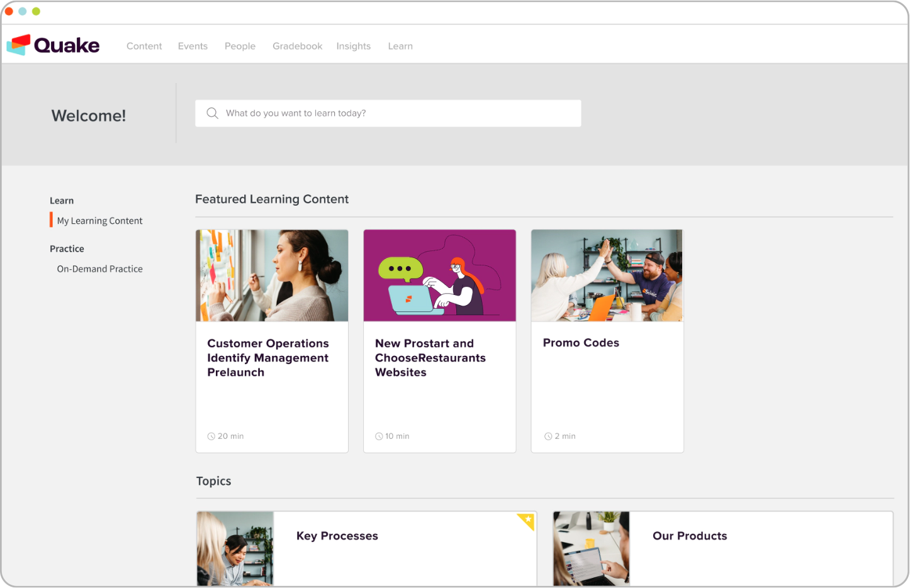Click the clock icon showing 2 min
Screen dimensions: 910x588
coord(547,436)
